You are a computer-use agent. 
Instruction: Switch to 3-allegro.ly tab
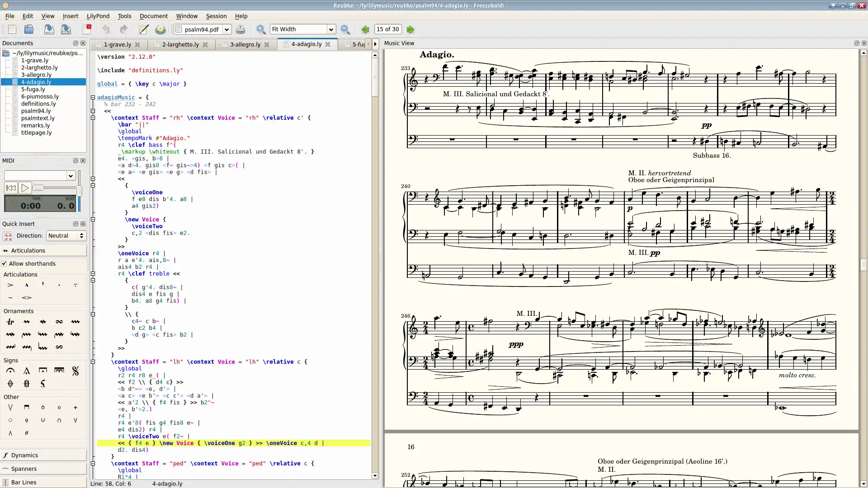pos(245,43)
